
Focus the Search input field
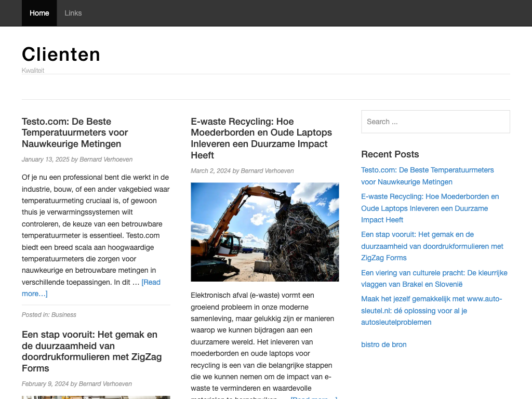(x=435, y=122)
